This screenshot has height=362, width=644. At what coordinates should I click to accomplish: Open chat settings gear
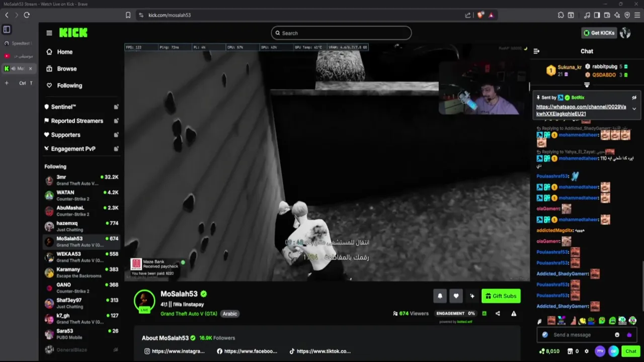(586, 351)
